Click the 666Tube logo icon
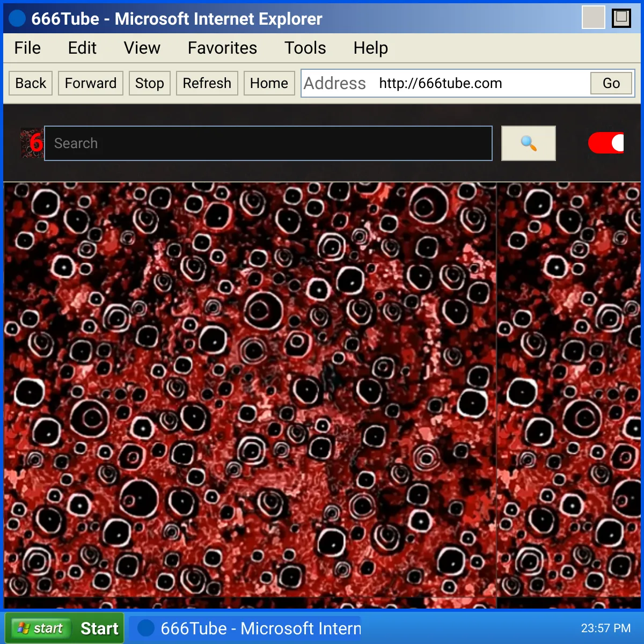The width and height of the screenshot is (644, 644). pos(32,143)
